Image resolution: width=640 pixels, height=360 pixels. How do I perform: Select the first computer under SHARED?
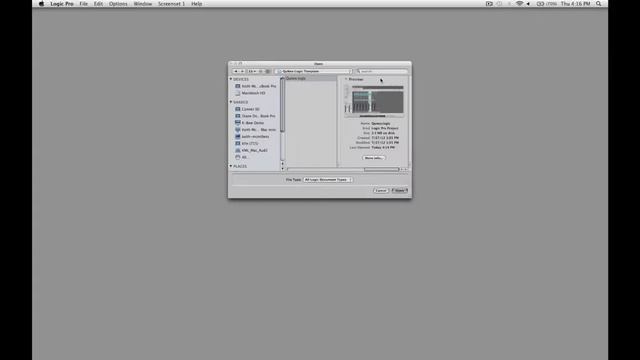[x=247, y=109]
